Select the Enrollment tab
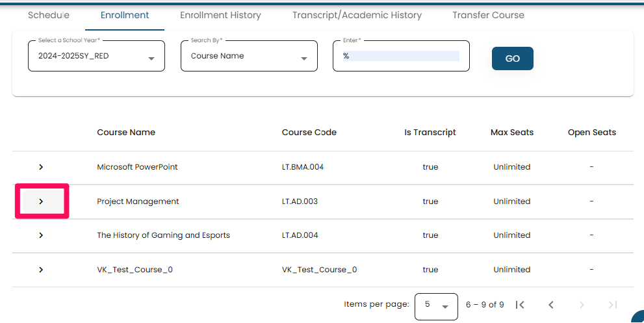 point(125,15)
